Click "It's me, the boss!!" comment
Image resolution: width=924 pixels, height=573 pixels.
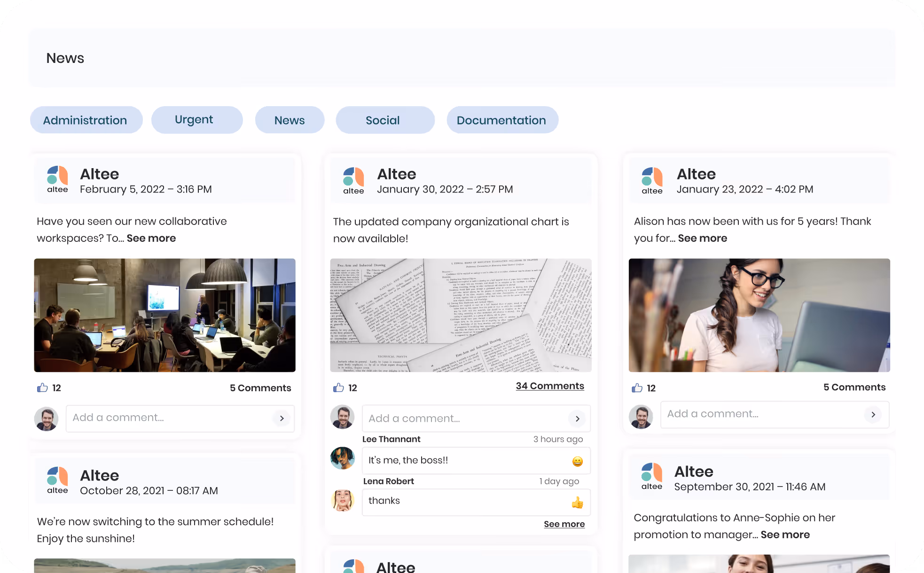pos(408,460)
